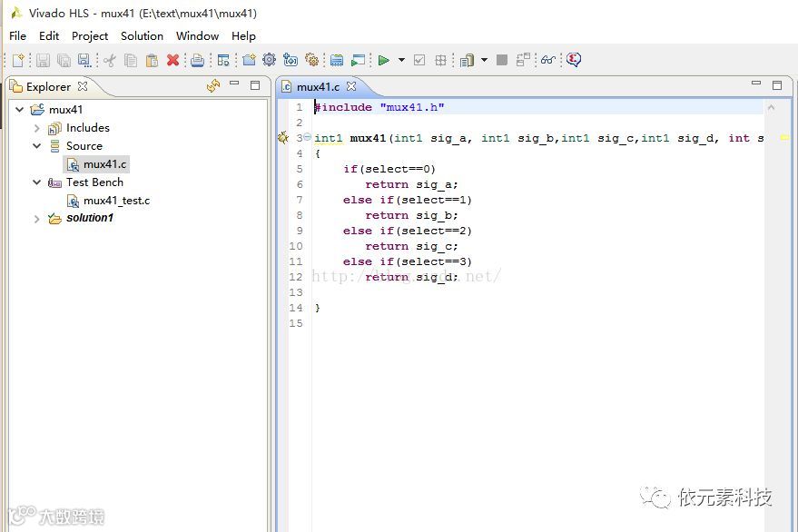
Task: Click the Paste clipboard icon
Action: coord(152,60)
